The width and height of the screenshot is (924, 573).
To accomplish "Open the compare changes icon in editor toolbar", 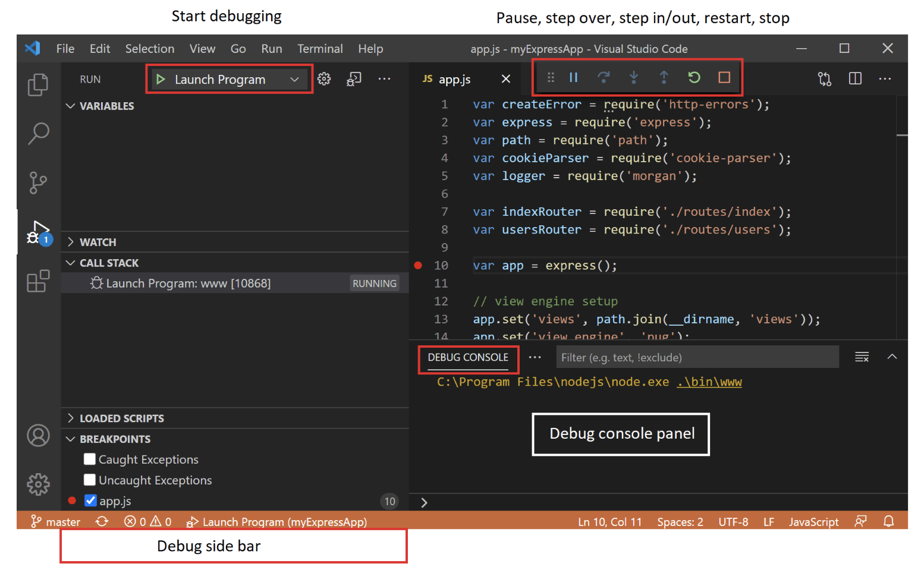I will [x=825, y=78].
